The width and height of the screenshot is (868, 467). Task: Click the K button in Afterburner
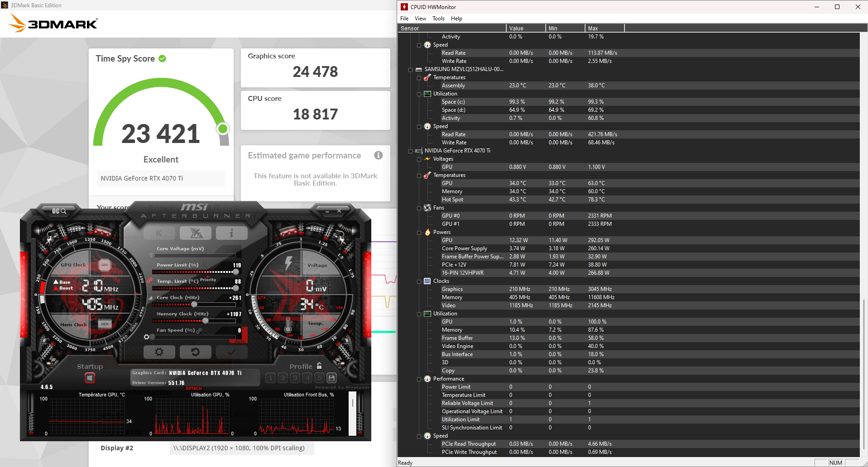(159, 233)
